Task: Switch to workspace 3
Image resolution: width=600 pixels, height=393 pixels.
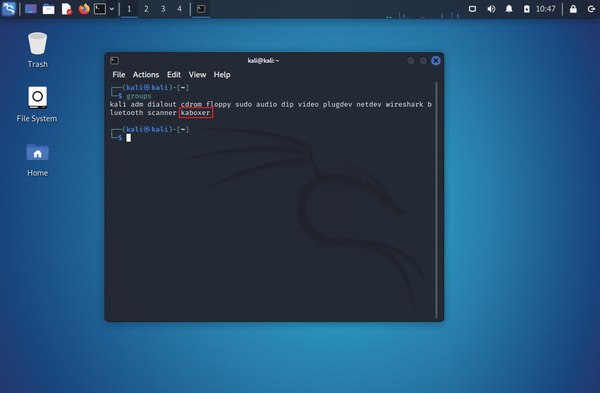Action: (163, 9)
